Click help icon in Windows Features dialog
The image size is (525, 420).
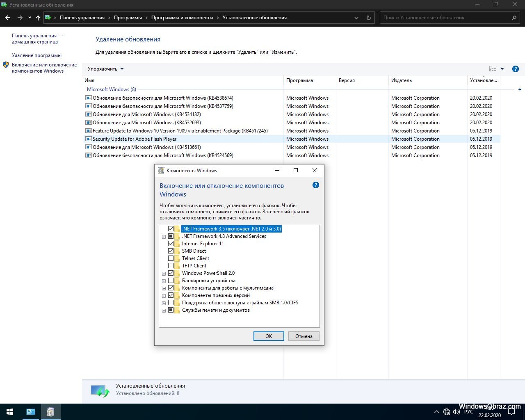315,185
